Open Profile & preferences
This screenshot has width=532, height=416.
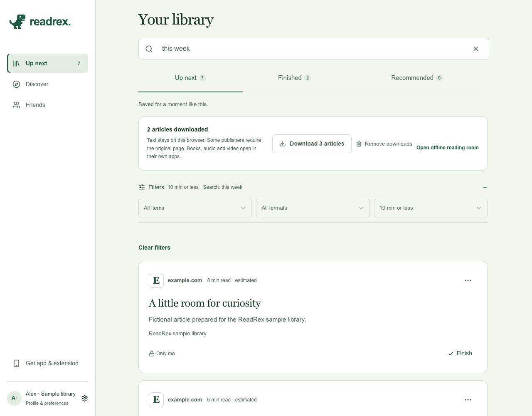pos(47,403)
